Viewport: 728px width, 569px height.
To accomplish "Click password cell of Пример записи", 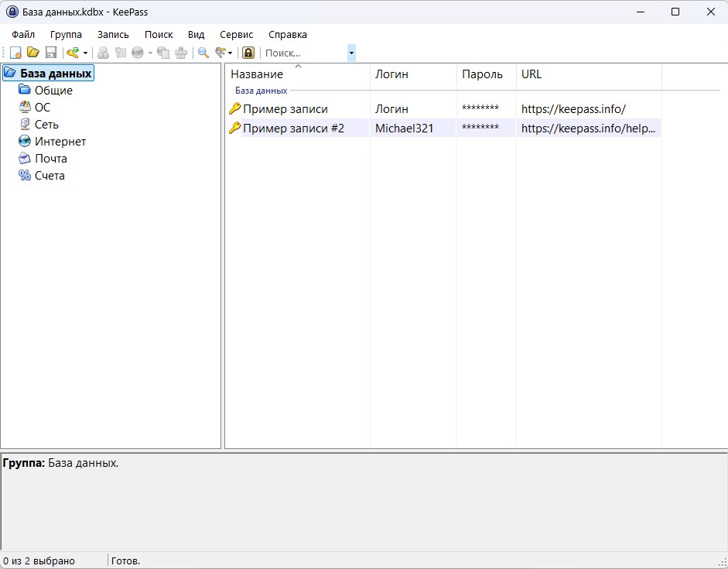I will [x=480, y=108].
